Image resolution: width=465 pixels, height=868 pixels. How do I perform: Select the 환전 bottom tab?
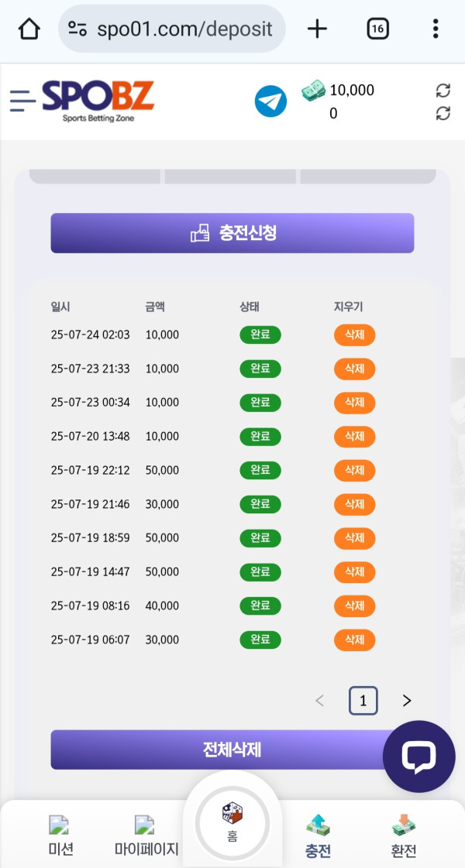click(x=403, y=836)
